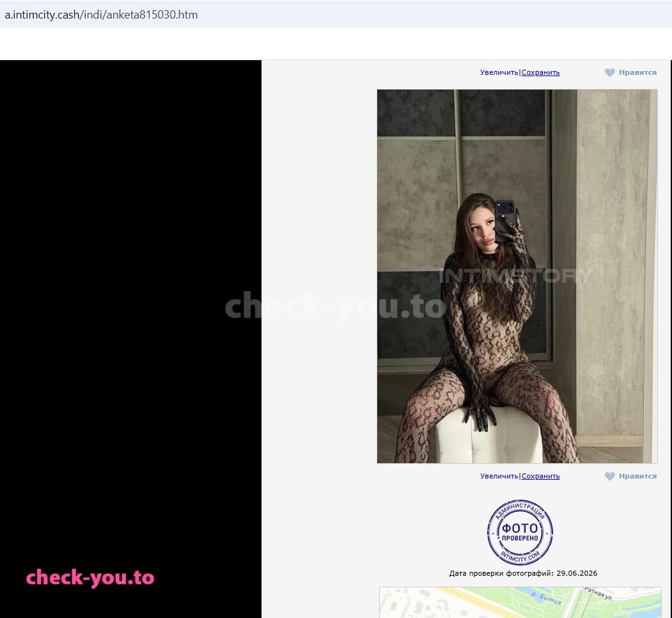Click the heart icon above the photo
672x618 pixels.
tap(609, 72)
